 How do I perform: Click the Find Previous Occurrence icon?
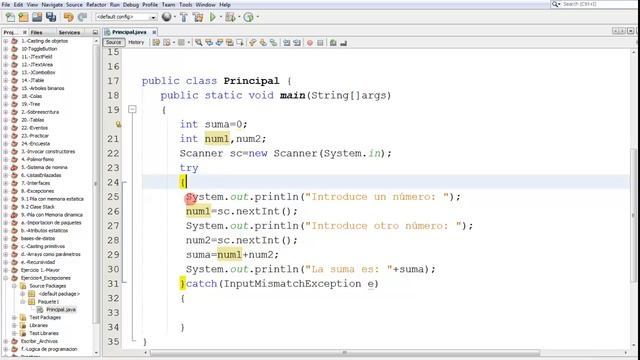pos(209,42)
